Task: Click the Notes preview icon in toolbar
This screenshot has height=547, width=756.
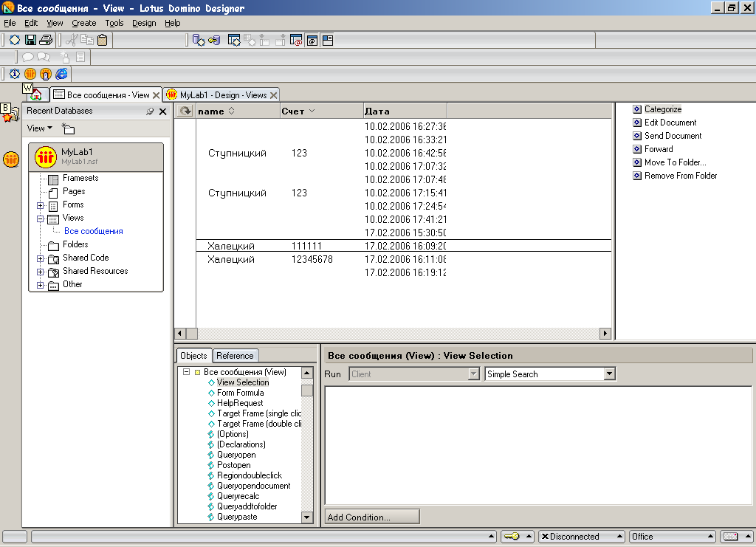Action: click(30, 74)
